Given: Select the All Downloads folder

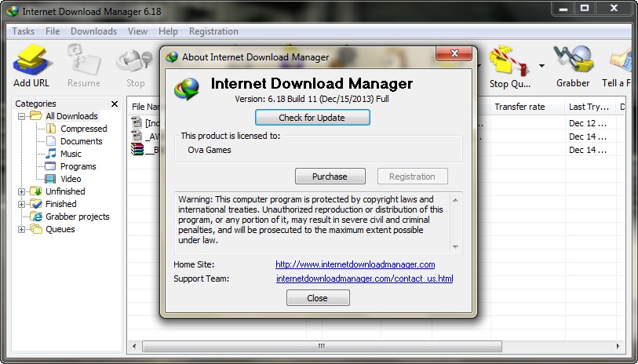Looking at the screenshot, I should point(71,116).
